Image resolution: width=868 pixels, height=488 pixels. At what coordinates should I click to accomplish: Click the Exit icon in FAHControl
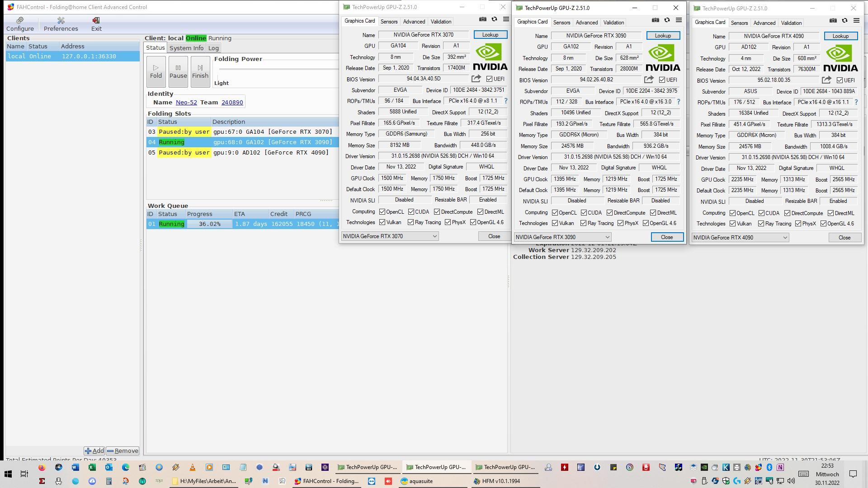point(96,24)
